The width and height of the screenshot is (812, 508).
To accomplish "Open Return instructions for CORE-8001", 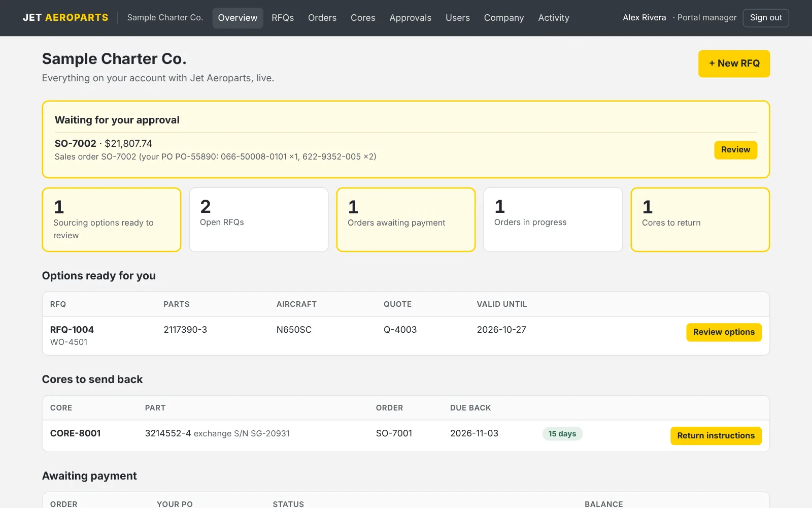I will pos(716,436).
